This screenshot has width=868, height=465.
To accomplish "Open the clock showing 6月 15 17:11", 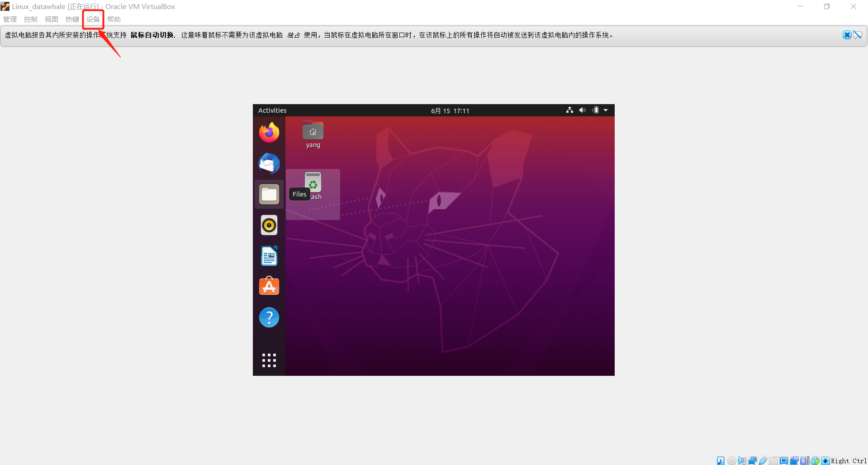I will [450, 110].
